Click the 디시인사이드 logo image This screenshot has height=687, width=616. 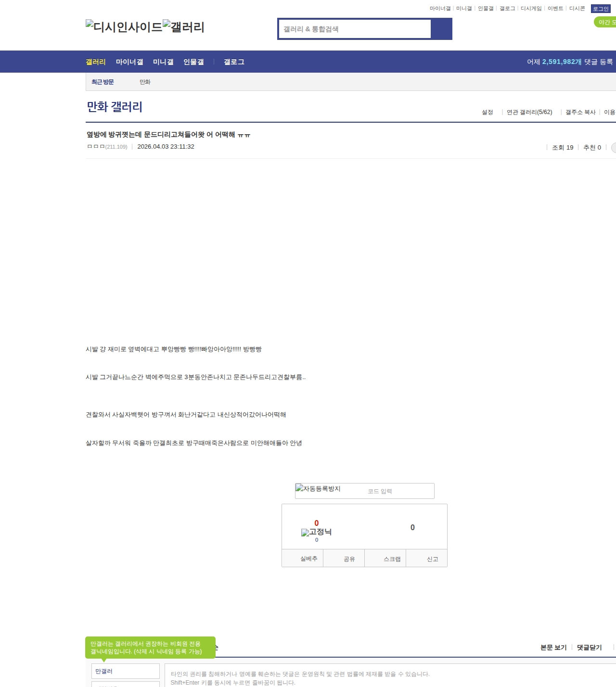124,26
